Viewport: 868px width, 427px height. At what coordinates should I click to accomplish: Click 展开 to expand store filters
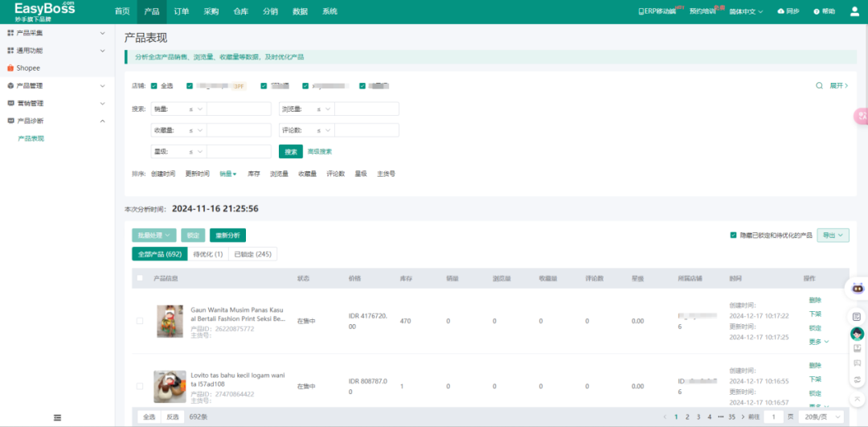(x=838, y=86)
